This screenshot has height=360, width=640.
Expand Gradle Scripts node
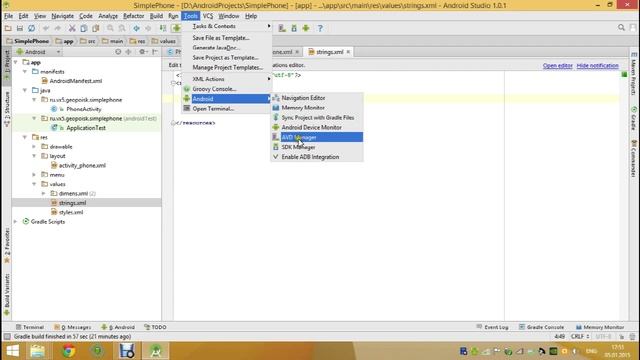[16, 222]
